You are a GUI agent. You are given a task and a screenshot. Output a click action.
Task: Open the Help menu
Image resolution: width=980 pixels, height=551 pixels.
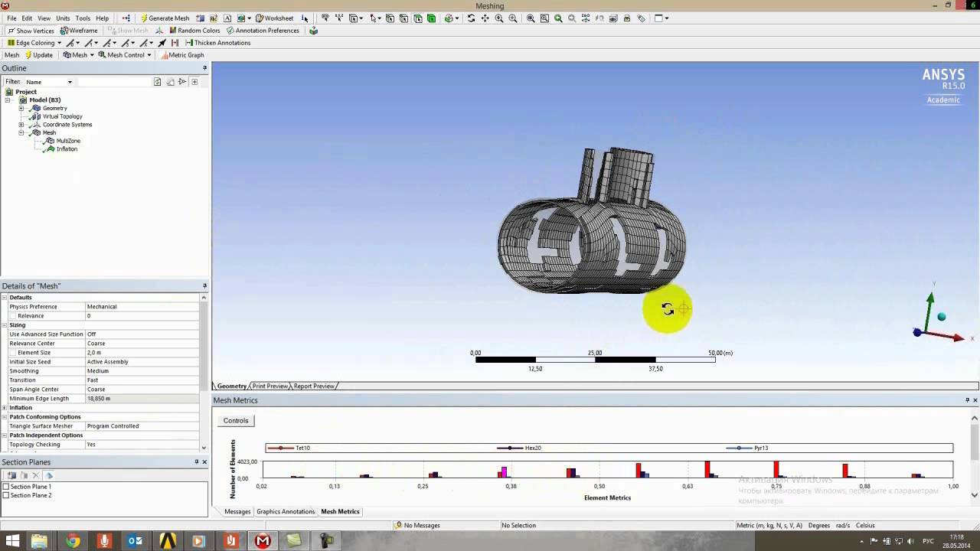[102, 18]
